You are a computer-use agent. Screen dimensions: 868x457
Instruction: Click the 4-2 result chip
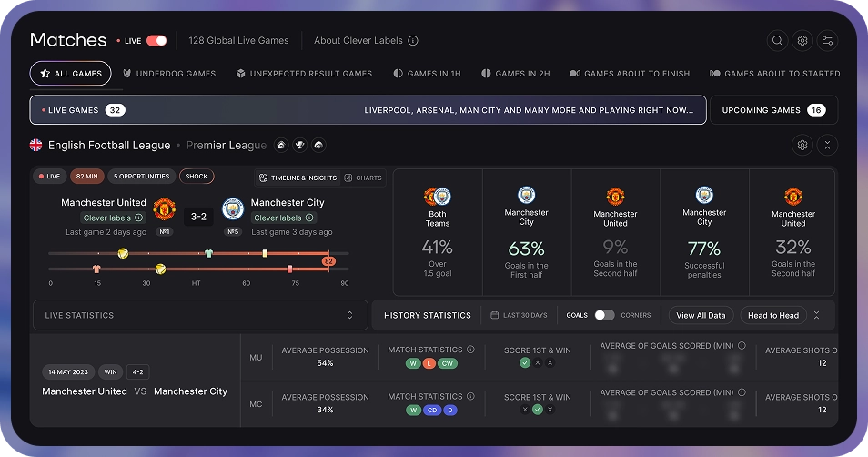[137, 371]
